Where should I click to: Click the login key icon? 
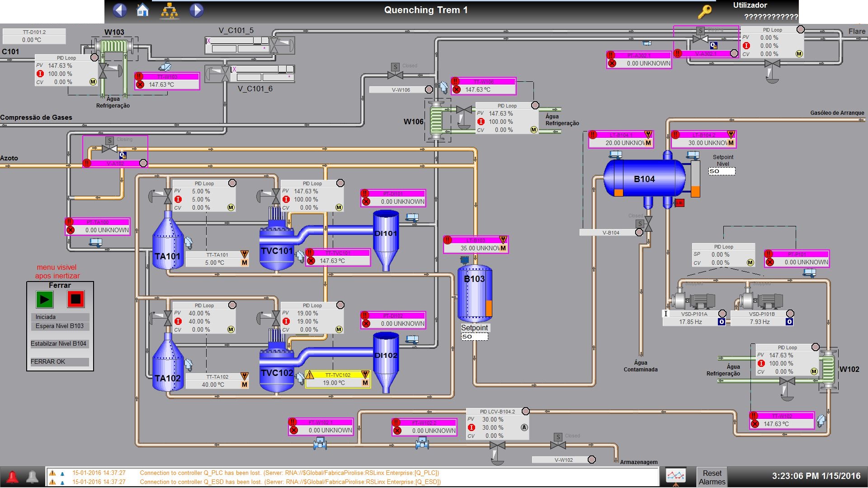coord(704,11)
